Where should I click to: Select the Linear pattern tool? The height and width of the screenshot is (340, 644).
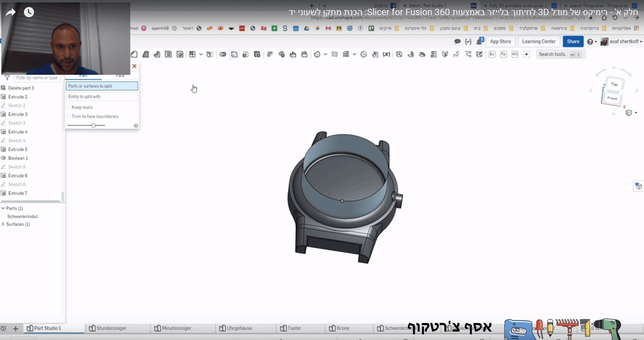193,54
